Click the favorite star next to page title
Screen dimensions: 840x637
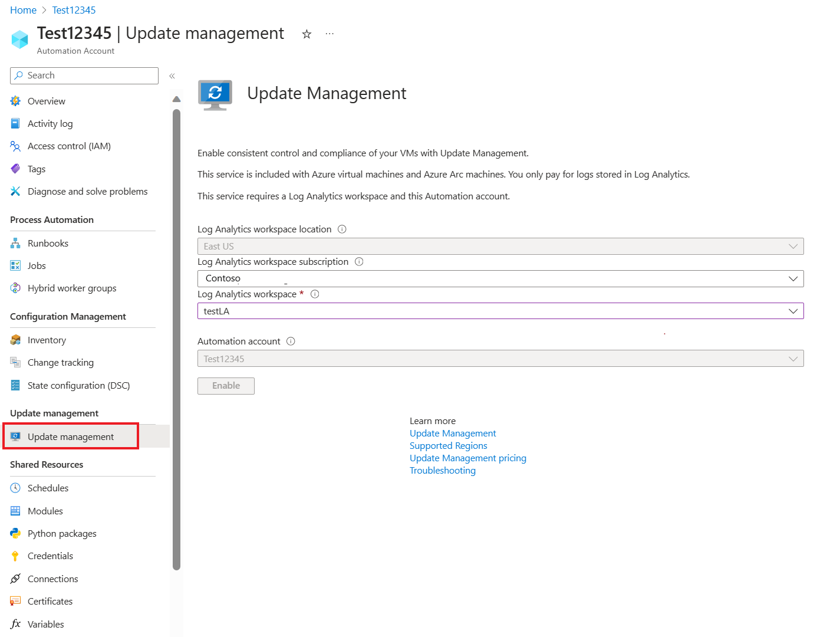[307, 34]
